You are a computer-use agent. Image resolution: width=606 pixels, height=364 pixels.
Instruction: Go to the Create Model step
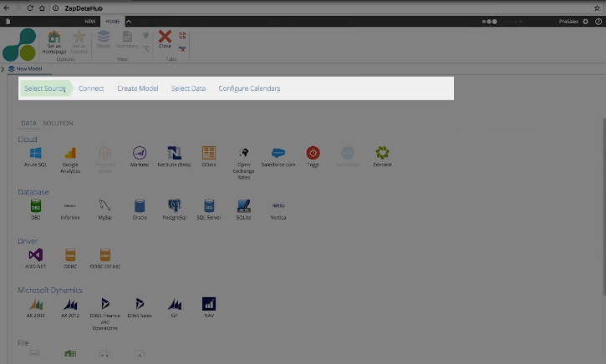click(x=138, y=88)
